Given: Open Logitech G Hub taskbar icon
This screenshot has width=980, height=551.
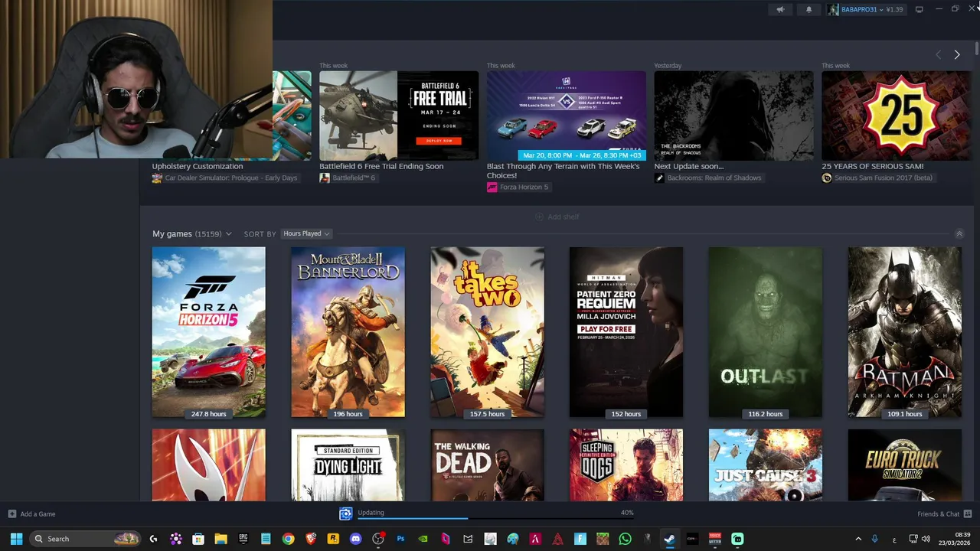Looking at the screenshot, I should (x=154, y=539).
